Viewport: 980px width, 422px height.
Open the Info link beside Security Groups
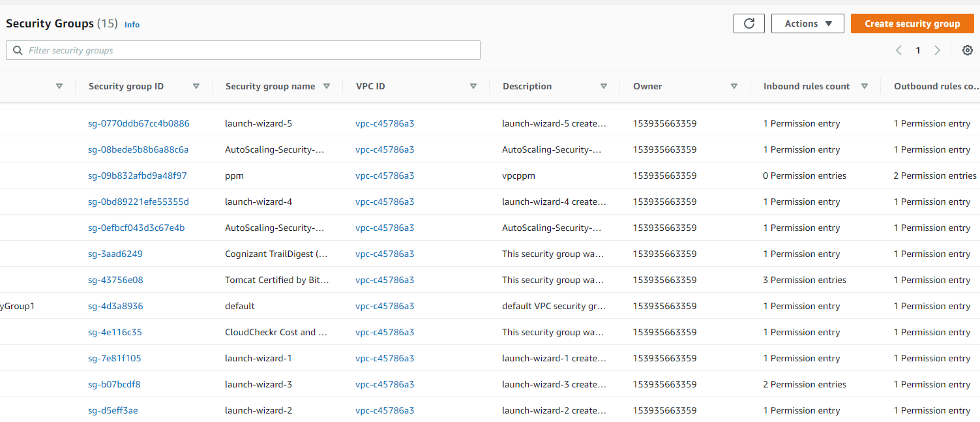[132, 24]
